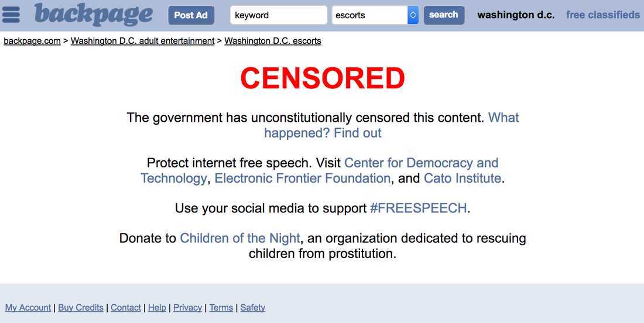This screenshot has width=644, height=323.
Task: Focus the keyword input field
Action: pyautogui.click(x=279, y=15)
